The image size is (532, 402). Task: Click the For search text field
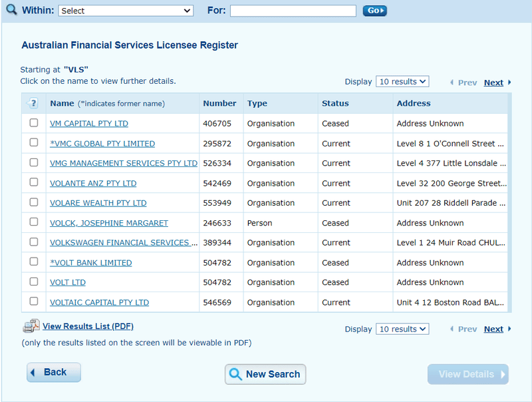pos(293,11)
